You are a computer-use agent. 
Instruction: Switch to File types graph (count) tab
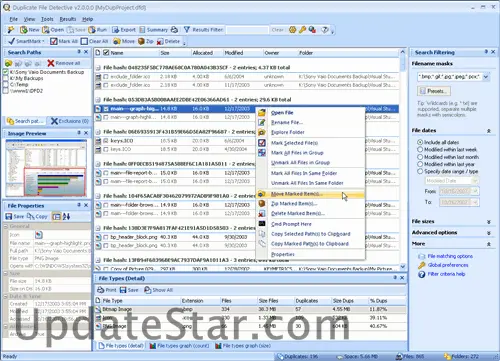coord(179,346)
